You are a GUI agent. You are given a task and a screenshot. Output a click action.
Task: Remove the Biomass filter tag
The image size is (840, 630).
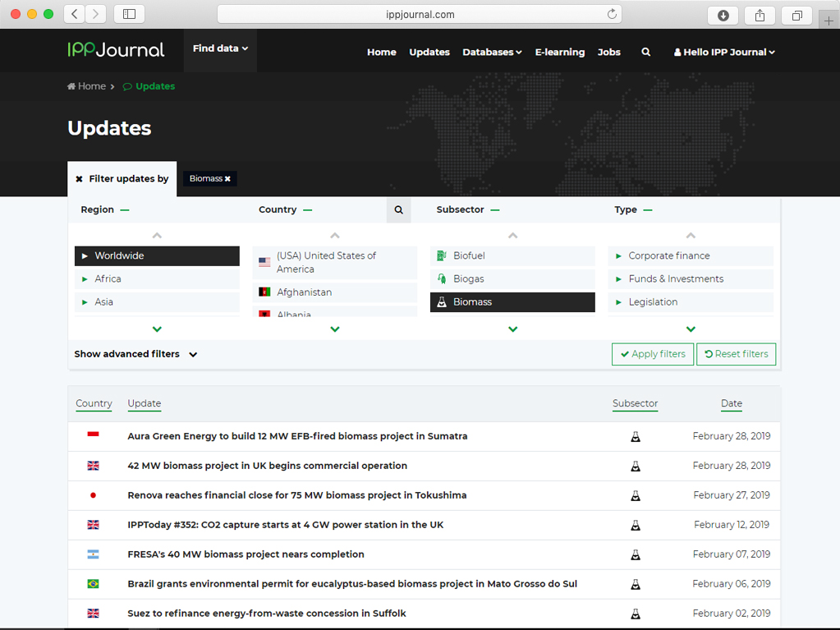[227, 179]
